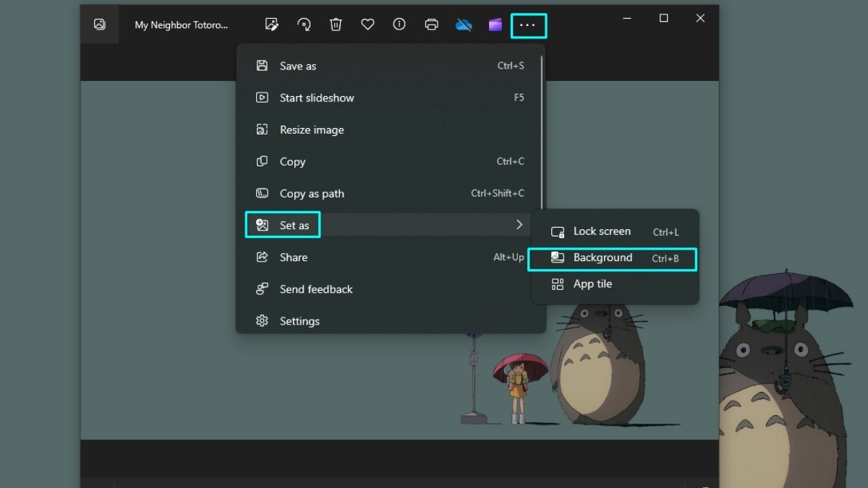Add photo to favorites with heart icon
Screen dimensions: 868x488
click(367, 25)
